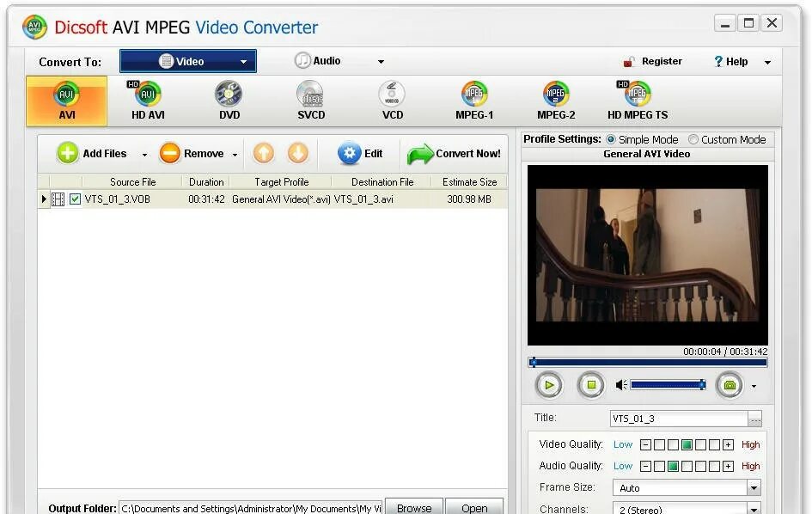Click the Source File column header
The image size is (812, 514).
[x=132, y=182]
